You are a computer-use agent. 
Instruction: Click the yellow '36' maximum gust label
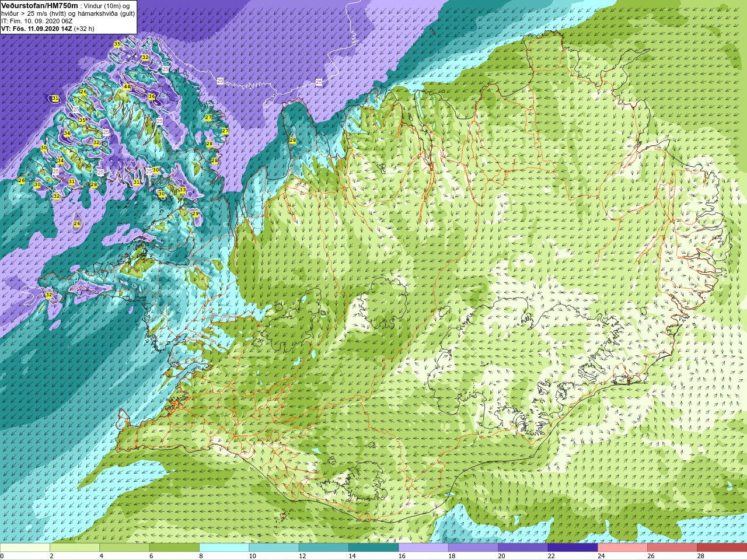pos(152,97)
